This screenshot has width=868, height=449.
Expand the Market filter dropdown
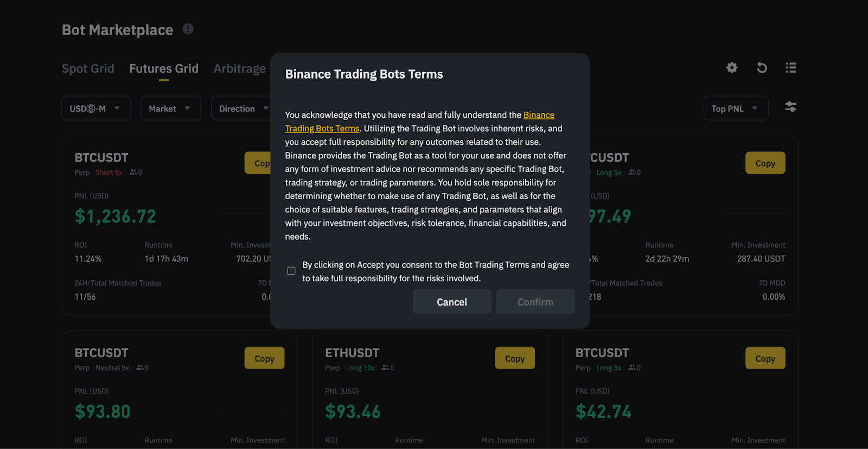tap(170, 108)
